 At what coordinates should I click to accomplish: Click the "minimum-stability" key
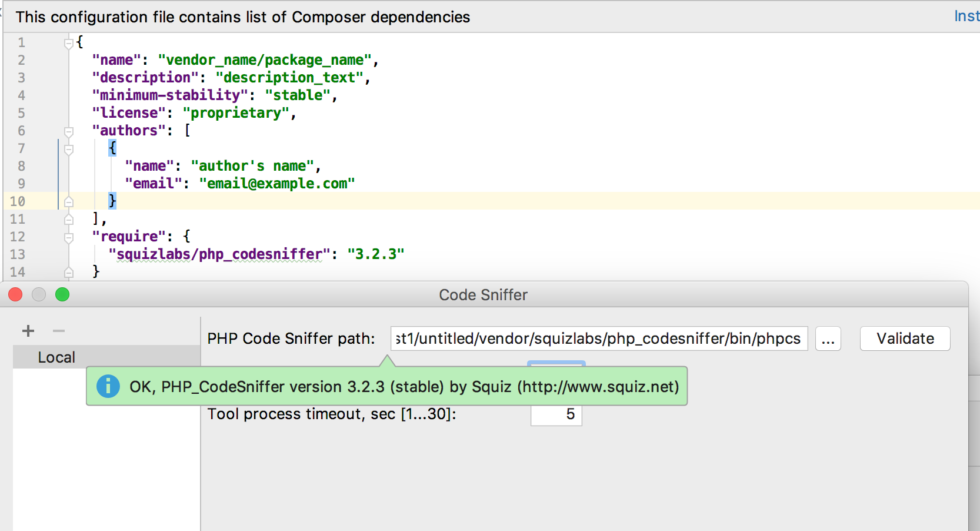(x=170, y=95)
